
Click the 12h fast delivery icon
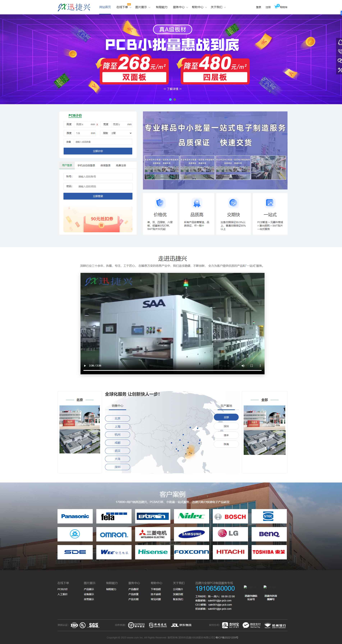pos(233,203)
